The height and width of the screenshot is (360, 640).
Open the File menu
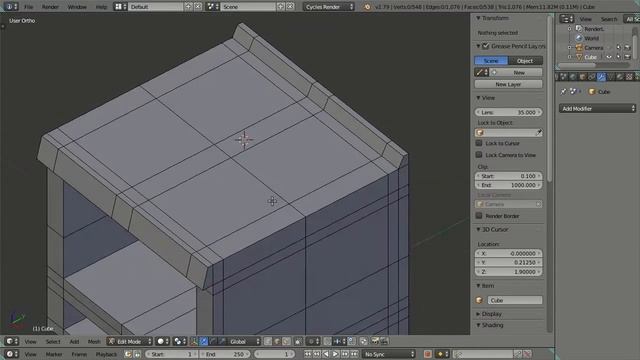pos(28,7)
